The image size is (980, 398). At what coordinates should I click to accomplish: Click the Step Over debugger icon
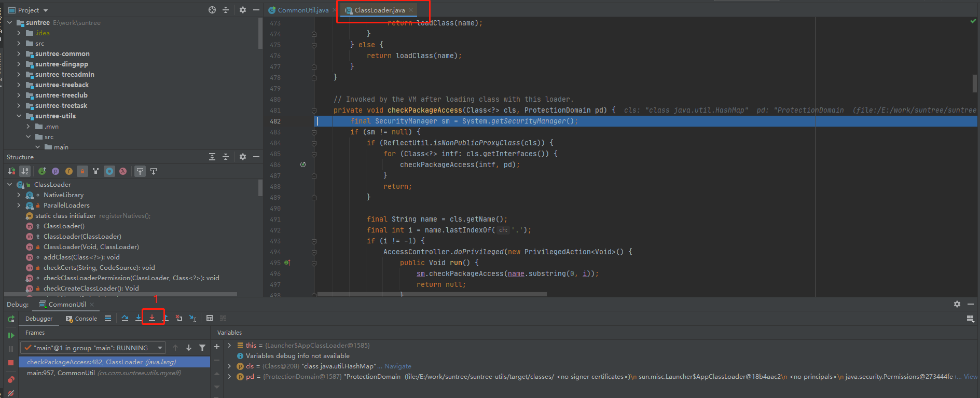coord(125,318)
